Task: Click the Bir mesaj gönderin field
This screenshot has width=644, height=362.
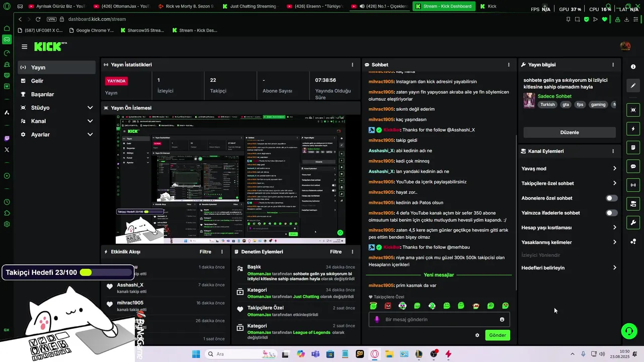Action: (439, 319)
